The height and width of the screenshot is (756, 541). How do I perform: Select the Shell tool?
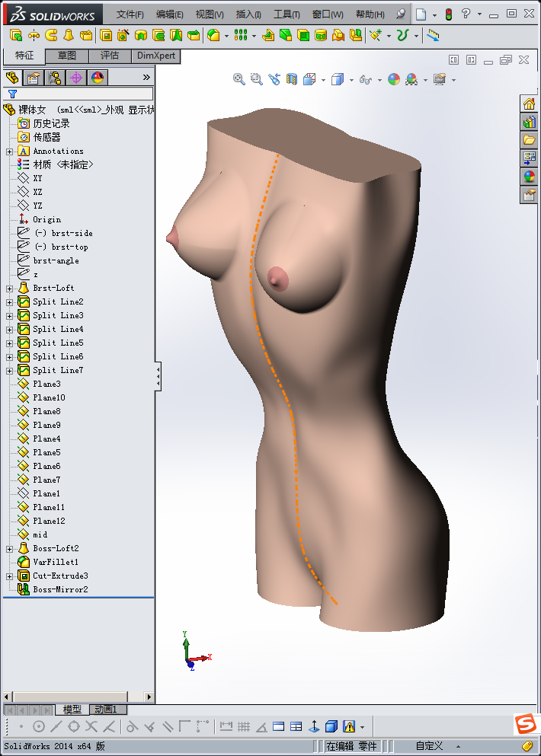[x=303, y=35]
